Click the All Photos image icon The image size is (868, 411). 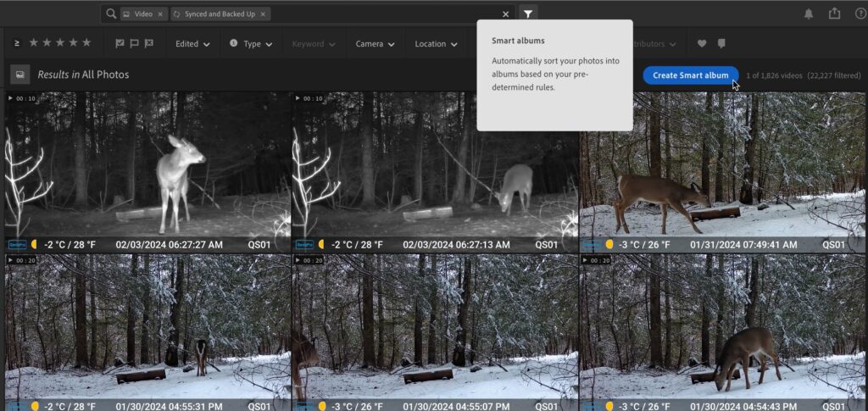tap(20, 75)
